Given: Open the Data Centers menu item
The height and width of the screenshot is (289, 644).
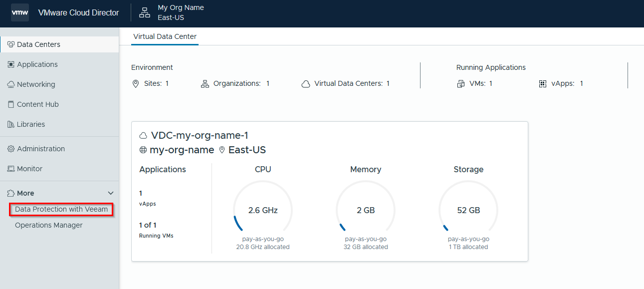Looking at the screenshot, I should 59,44.
